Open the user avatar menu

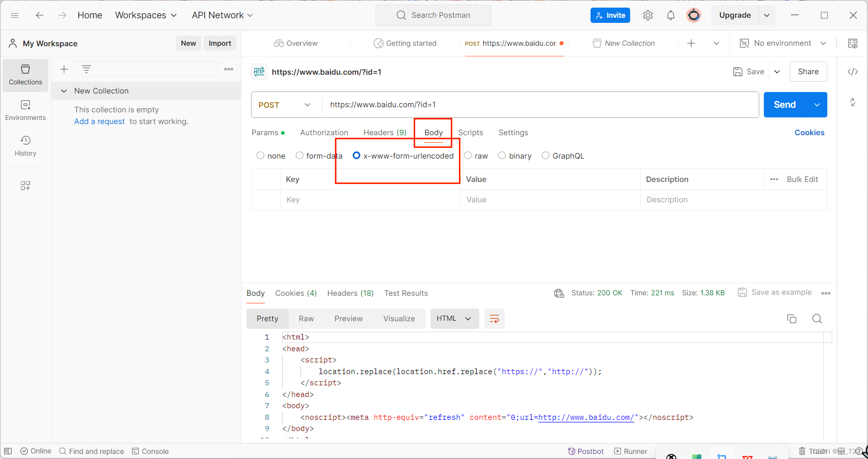(x=693, y=15)
